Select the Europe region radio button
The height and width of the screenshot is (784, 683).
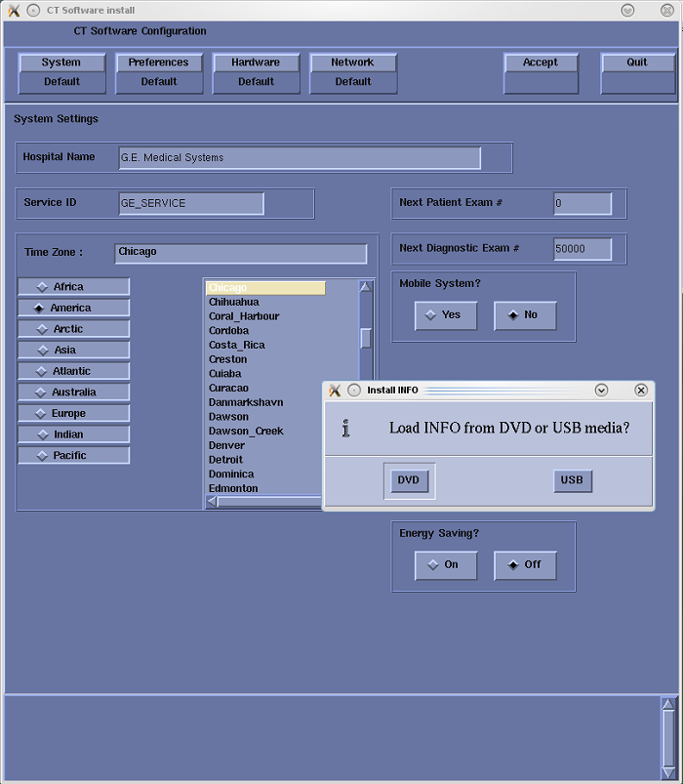click(73, 413)
